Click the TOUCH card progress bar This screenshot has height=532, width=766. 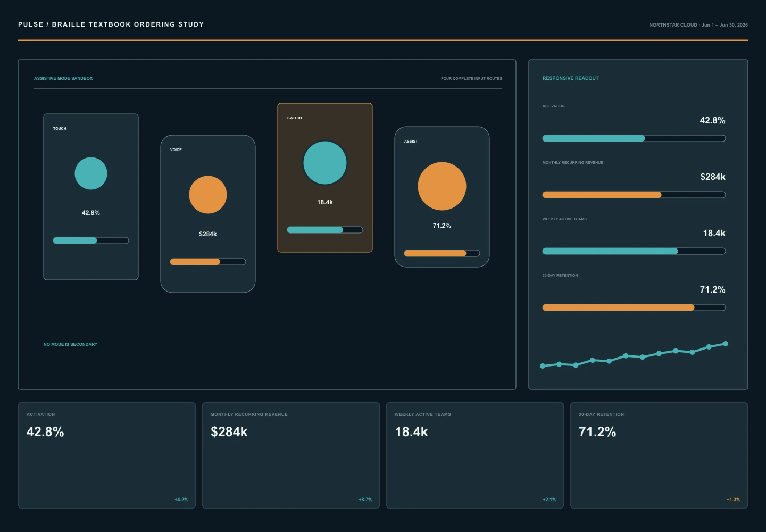[x=91, y=240]
